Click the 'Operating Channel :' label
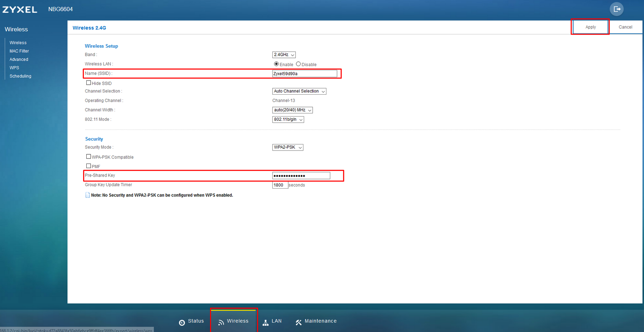 click(104, 101)
